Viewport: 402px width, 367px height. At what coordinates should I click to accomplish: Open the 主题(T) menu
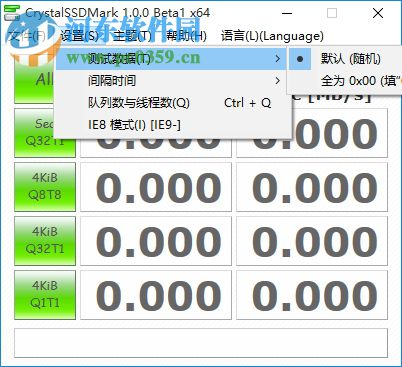coord(132,36)
